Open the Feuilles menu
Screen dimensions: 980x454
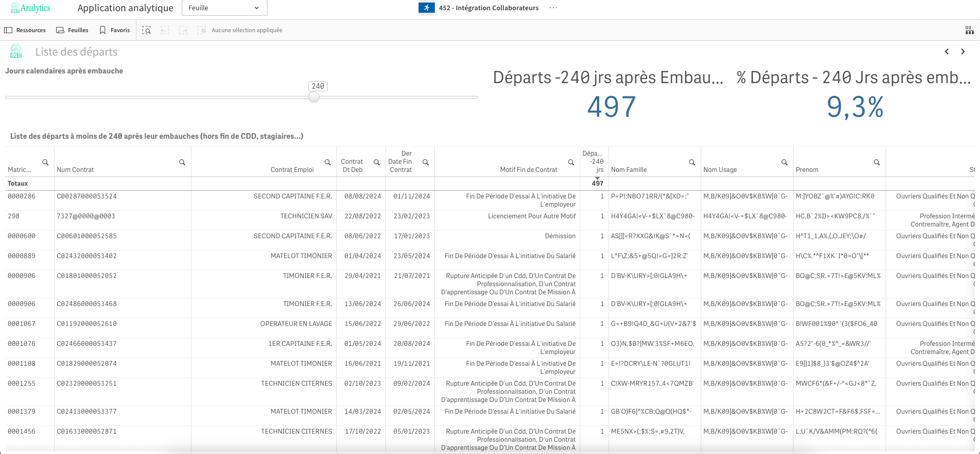click(x=72, y=31)
